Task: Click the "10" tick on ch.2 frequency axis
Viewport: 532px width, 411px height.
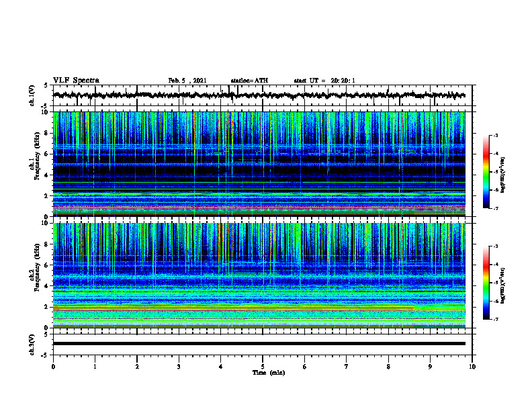Action: (46, 223)
